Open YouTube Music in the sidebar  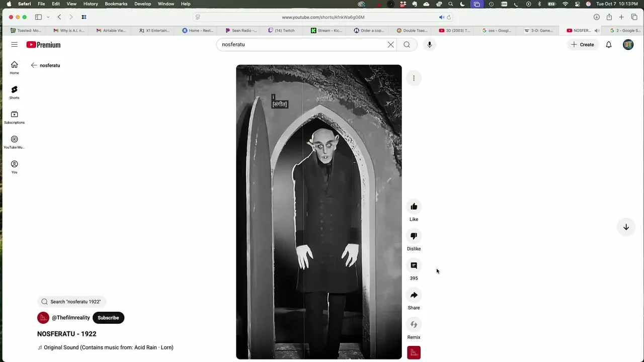[x=14, y=142]
